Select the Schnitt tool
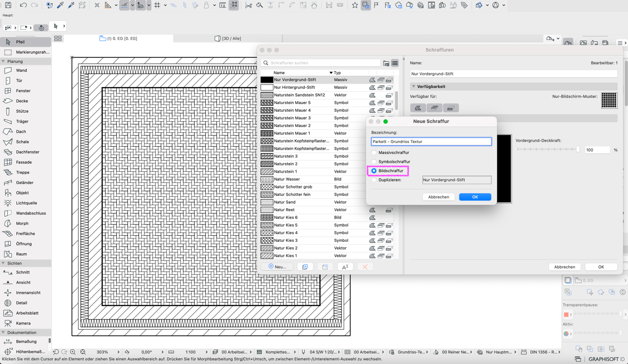 coord(26,272)
